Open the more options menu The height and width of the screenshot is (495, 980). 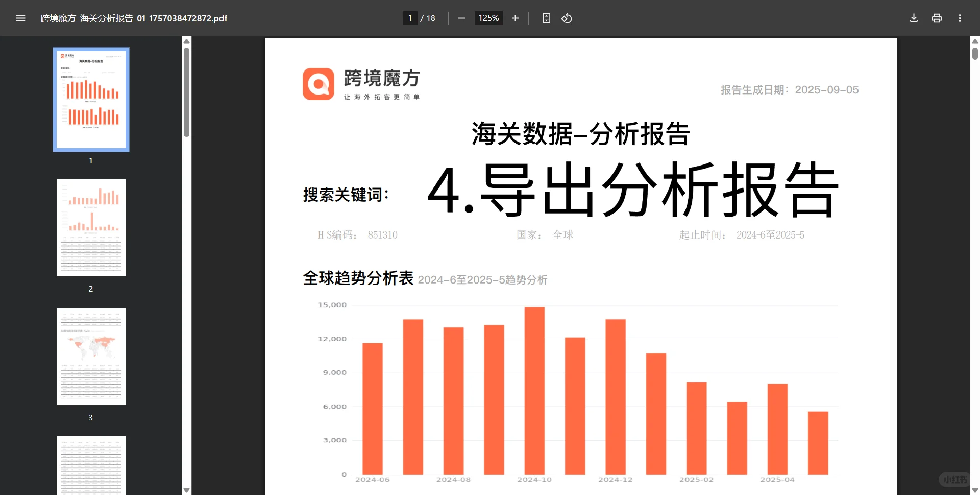click(x=960, y=18)
